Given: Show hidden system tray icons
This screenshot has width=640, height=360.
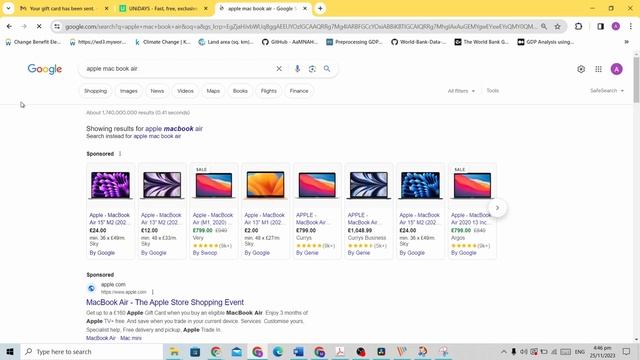Looking at the screenshot, I should point(504,351).
